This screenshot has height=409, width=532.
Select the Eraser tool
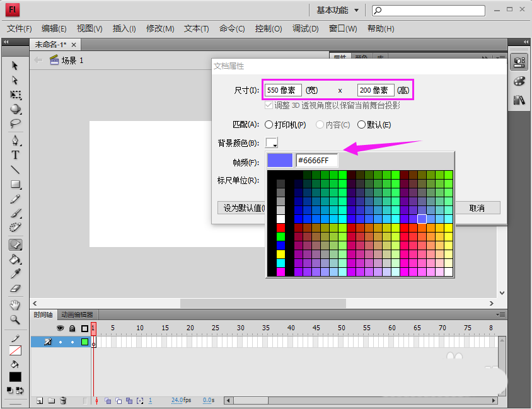click(x=15, y=288)
